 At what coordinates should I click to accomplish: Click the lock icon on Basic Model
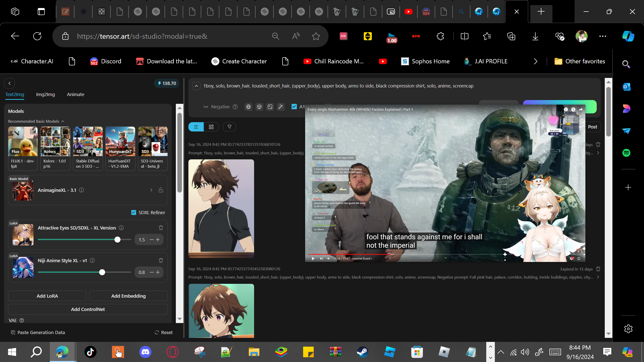tap(161, 190)
